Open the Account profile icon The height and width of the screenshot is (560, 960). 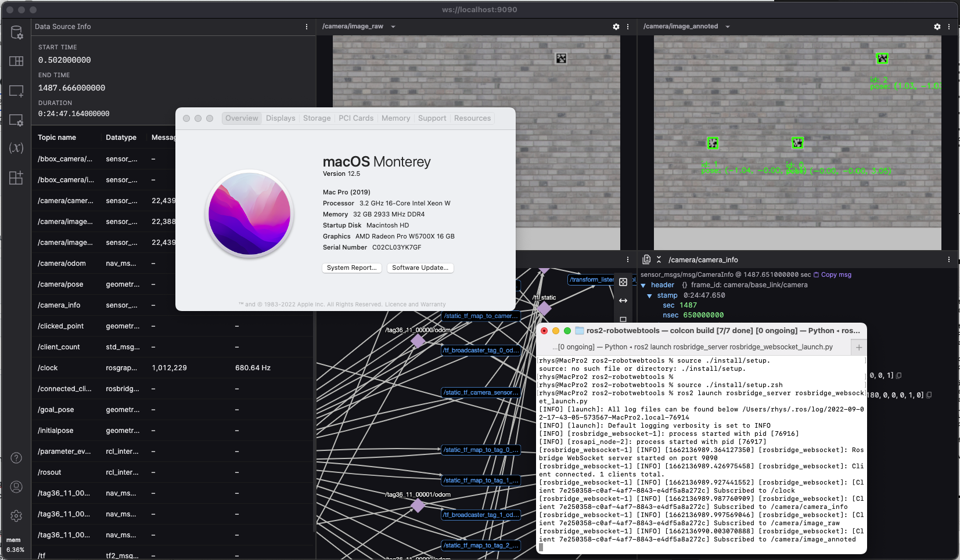click(x=16, y=487)
